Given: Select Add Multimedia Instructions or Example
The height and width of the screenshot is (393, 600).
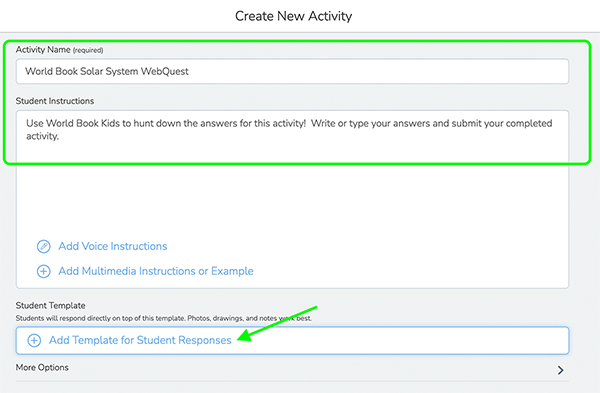Looking at the screenshot, I should pyautogui.click(x=156, y=271).
